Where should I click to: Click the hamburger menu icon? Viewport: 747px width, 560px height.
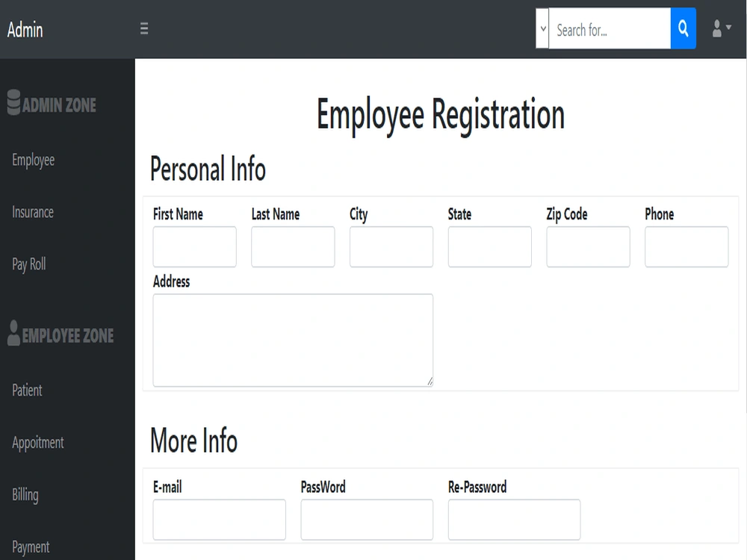click(143, 29)
